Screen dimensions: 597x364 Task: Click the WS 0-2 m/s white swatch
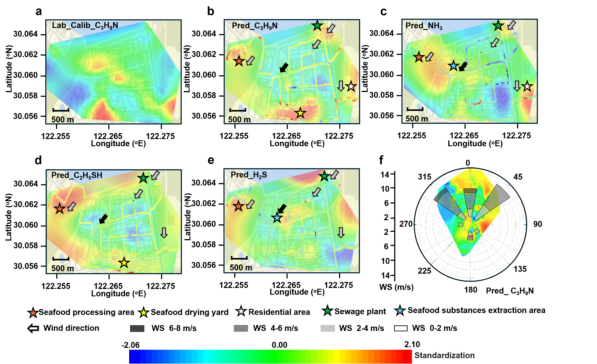click(x=401, y=328)
